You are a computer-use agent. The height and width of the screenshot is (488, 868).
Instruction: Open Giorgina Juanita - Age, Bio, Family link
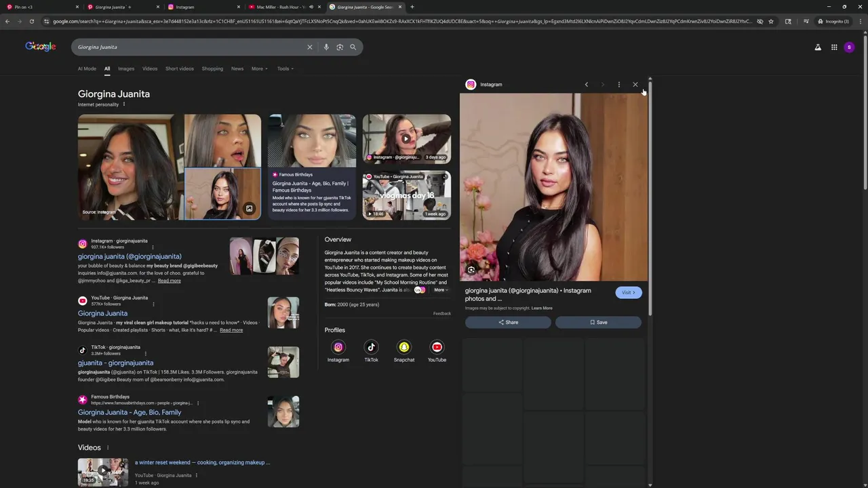point(130,412)
